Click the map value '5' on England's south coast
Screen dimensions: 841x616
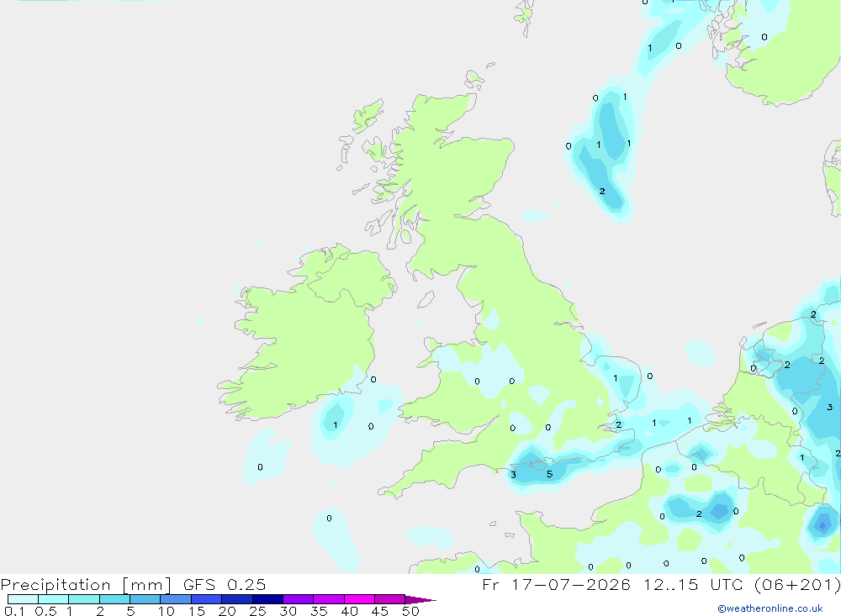(549, 474)
